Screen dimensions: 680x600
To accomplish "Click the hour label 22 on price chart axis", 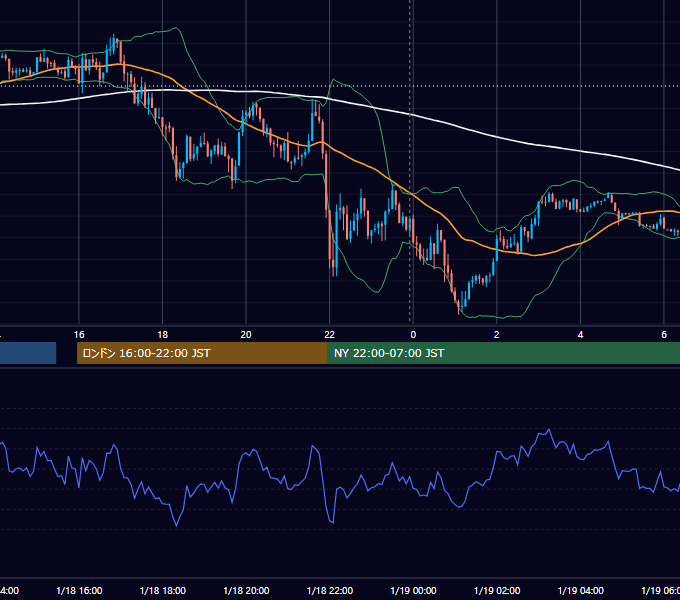I will coord(330,335).
